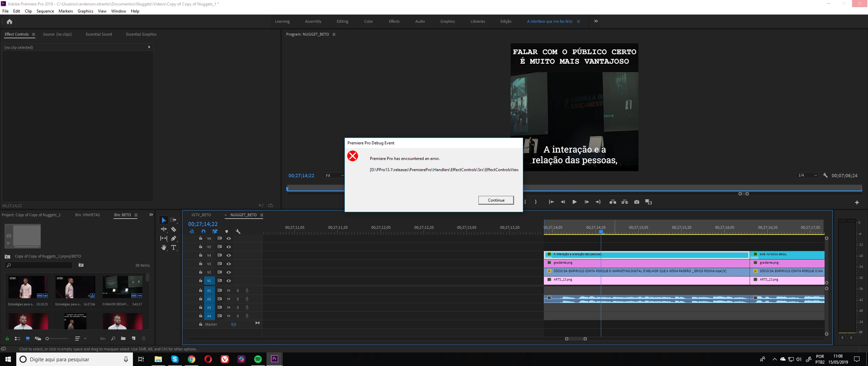The image size is (868, 366).
Task: Select the Pen tool
Action: tap(174, 238)
